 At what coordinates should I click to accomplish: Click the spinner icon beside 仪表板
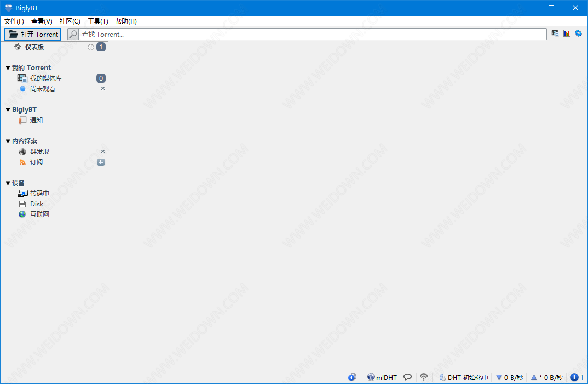click(91, 47)
